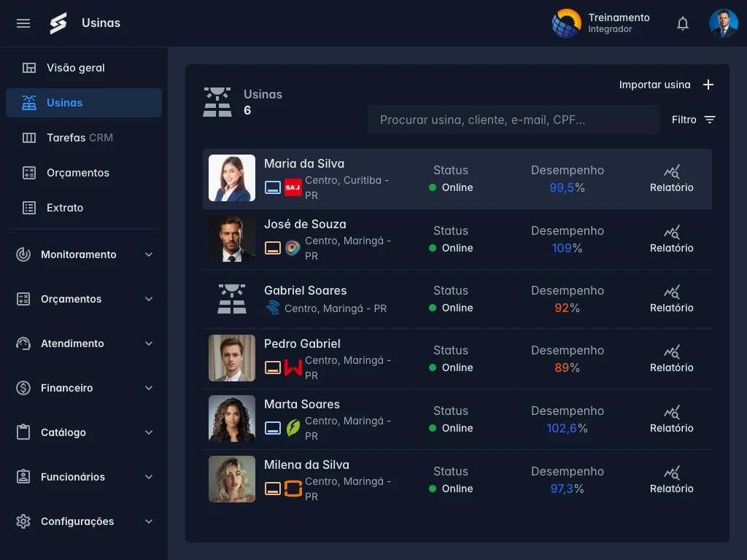Click the search field for plants
The image size is (747, 560).
coord(513,119)
